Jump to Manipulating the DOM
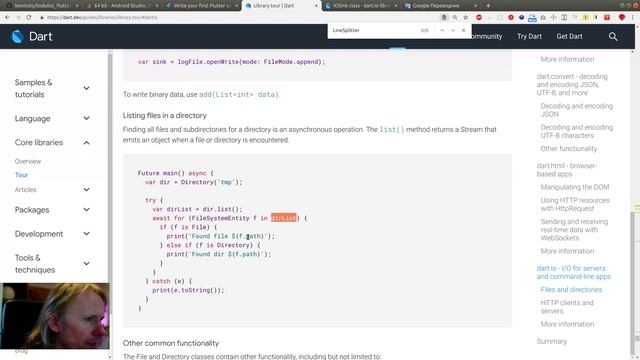 (x=575, y=187)
